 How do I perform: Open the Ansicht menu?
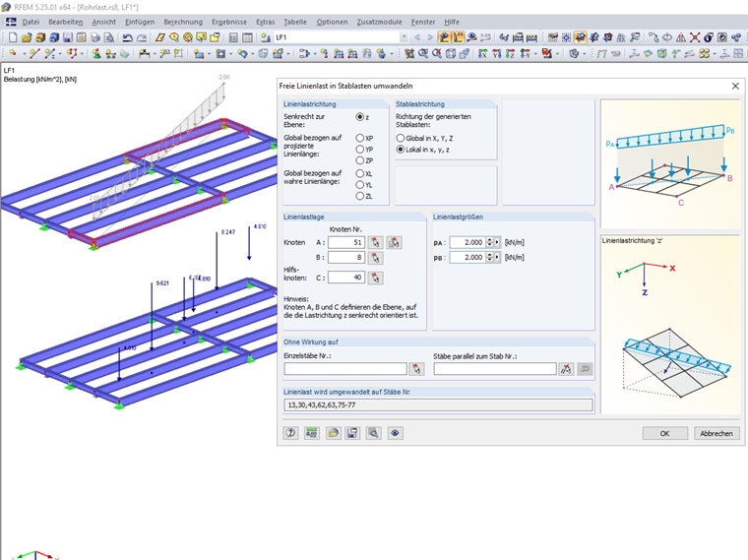tap(104, 22)
